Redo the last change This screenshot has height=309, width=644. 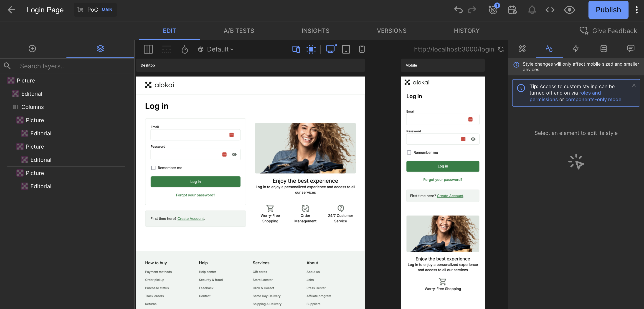coord(472,10)
